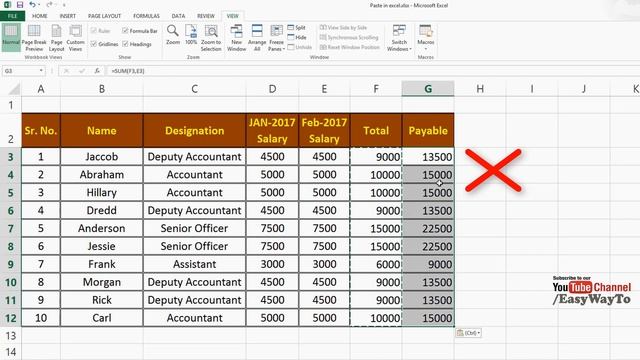Switch to the INSERT tab
Screen dimensions: 640x360
[67, 16]
